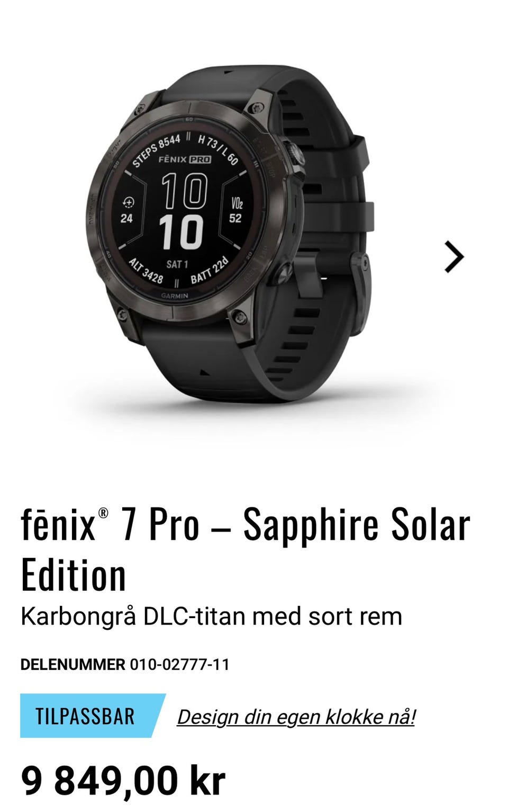The height and width of the screenshot is (812, 508).
Task: Click the 9 849,00 kr price
Action: click(123, 781)
